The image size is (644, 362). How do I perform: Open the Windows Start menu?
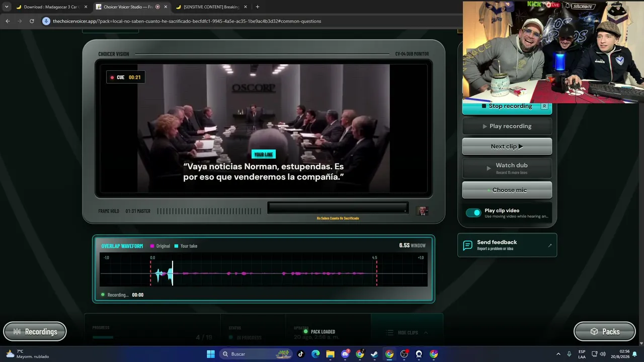click(x=211, y=354)
